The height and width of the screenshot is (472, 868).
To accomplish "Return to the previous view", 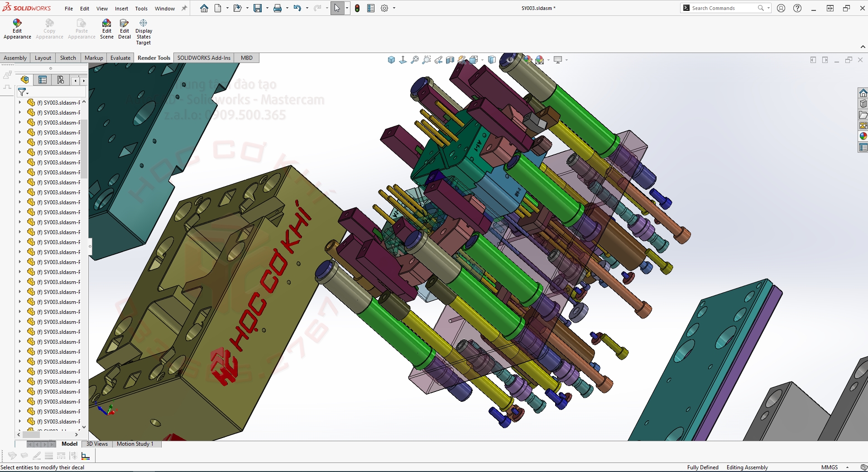I will coord(438,60).
